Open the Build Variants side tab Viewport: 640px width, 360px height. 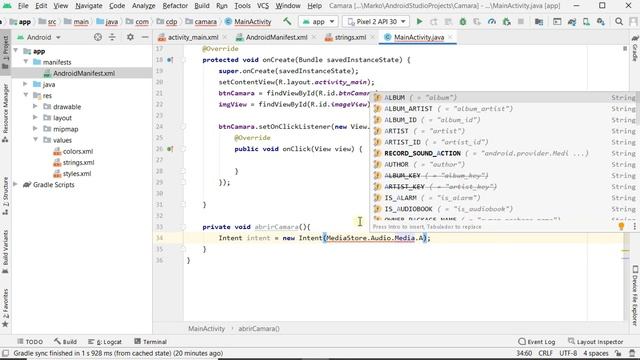[x=5, y=251]
